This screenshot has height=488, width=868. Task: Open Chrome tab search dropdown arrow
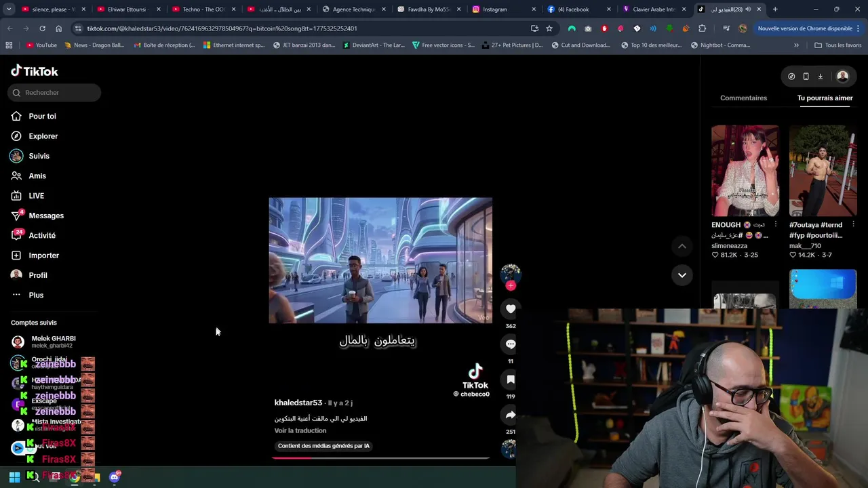8,9
